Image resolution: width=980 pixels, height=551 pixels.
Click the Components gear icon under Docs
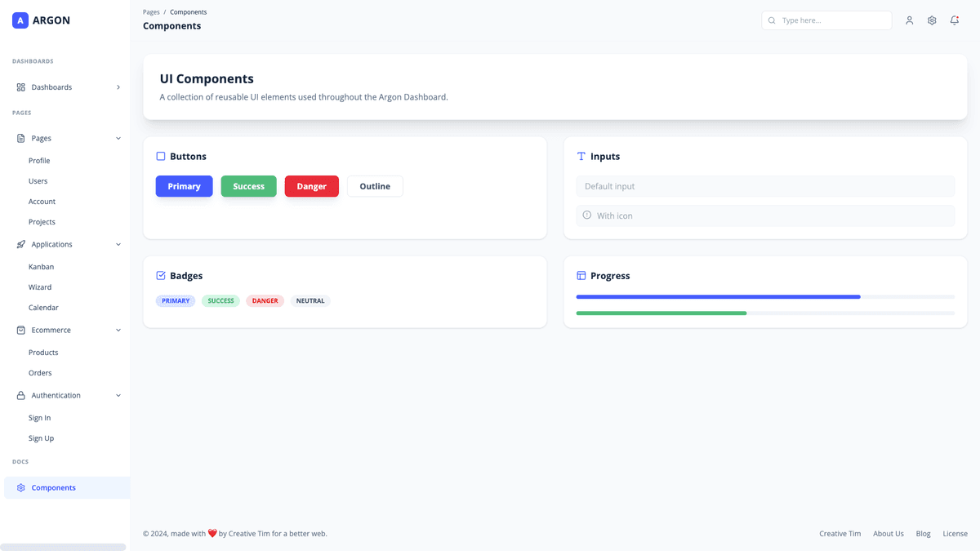click(21, 487)
